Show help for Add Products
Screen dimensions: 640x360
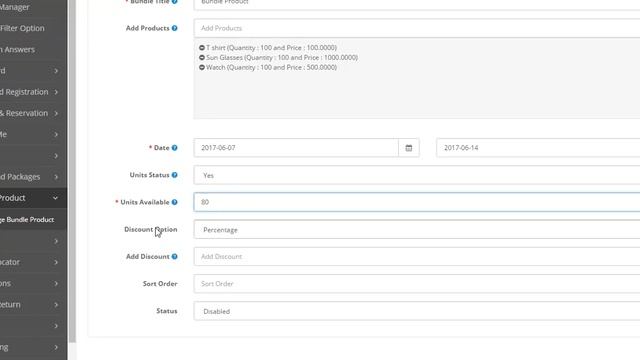click(x=175, y=28)
